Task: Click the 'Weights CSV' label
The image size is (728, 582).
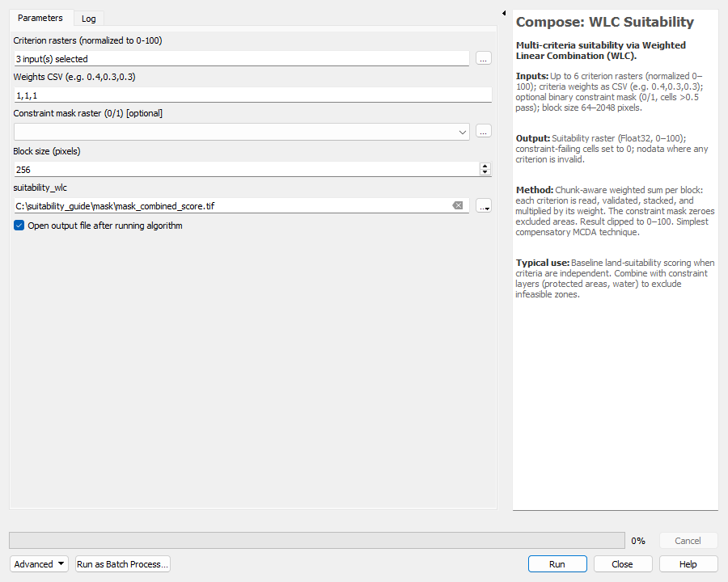Action: point(74,77)
